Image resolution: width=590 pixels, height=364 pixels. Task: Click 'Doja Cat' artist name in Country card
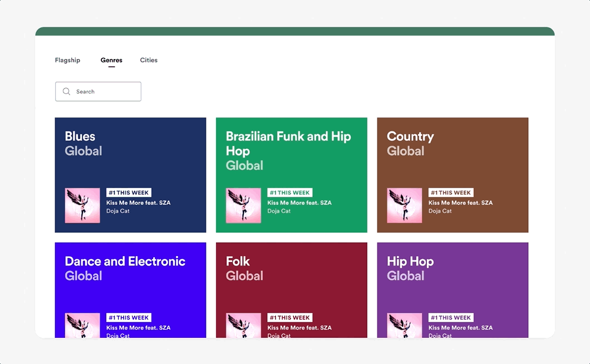(x=440, y=211)
